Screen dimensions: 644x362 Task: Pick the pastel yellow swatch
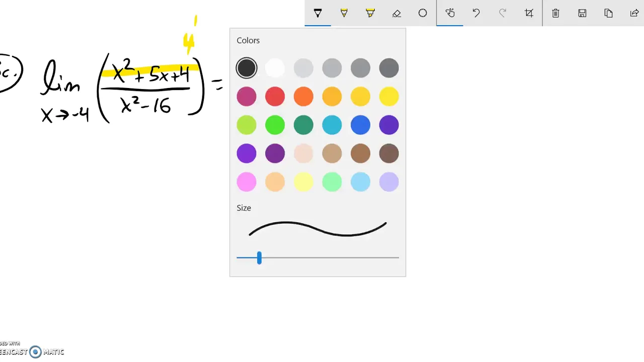[x=303, y=182]
